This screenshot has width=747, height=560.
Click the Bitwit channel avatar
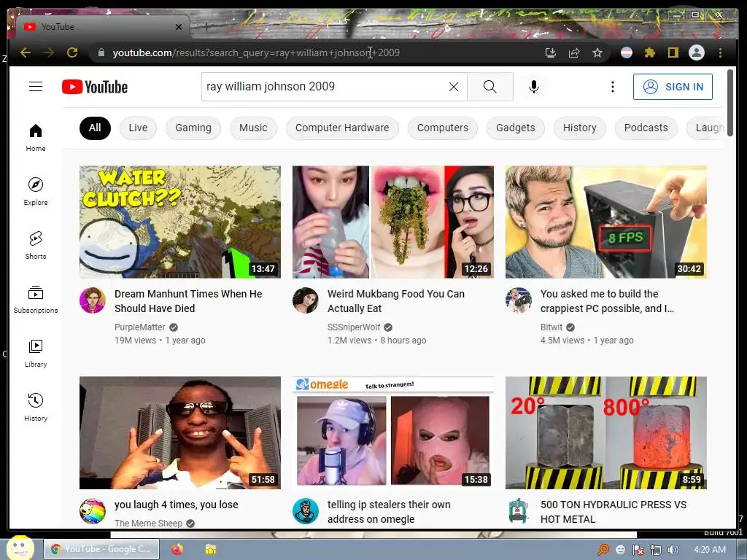click(x=519, y=300)
